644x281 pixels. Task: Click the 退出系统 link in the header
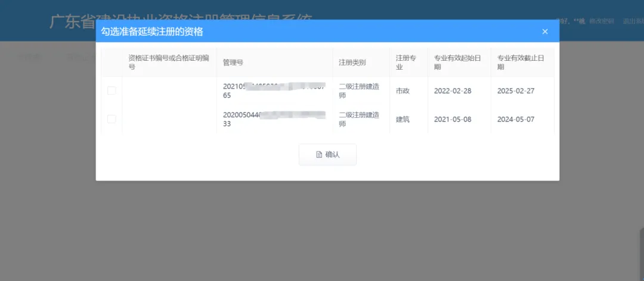(632, 21)
